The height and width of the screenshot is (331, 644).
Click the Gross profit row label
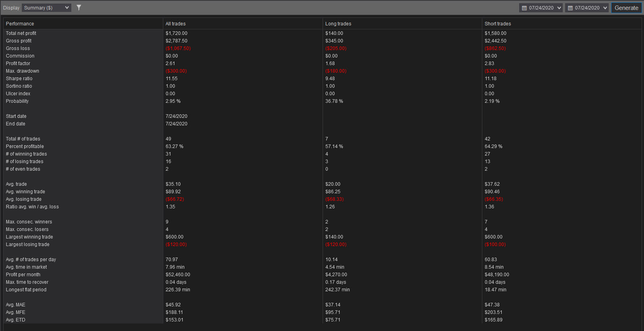19,41
